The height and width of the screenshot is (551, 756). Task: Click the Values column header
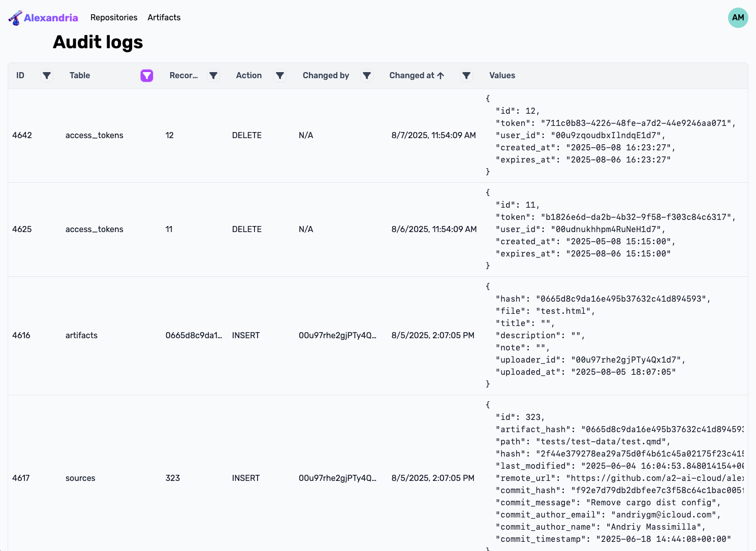(502, 76)
